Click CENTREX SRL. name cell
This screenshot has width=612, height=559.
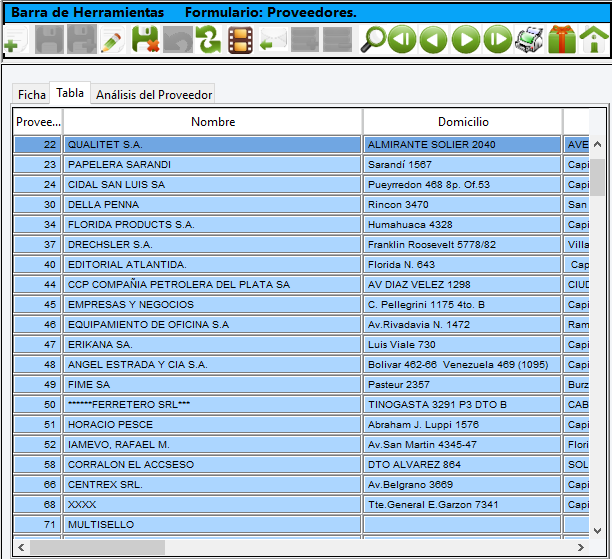point(212,484)
